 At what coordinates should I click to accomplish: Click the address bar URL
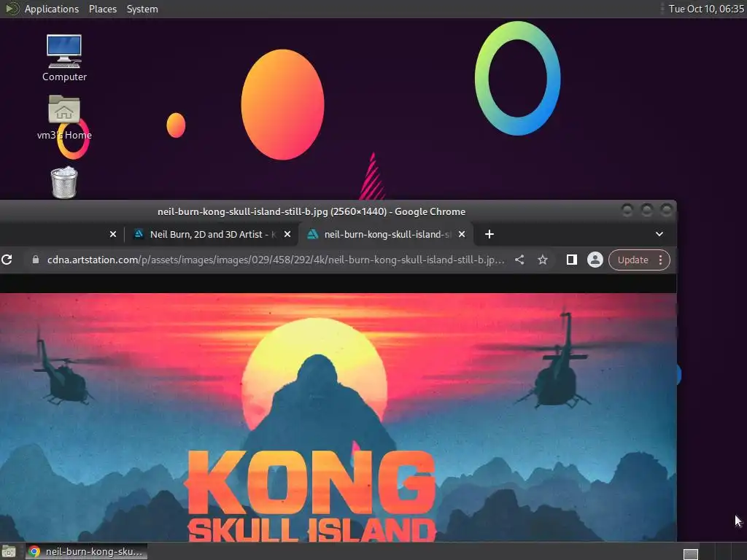click(x=275, y=260)
